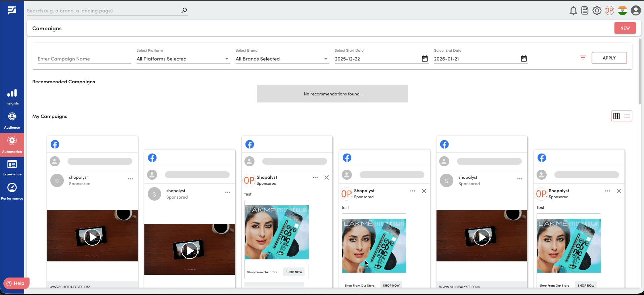
Task: Click SHOP NOW on third card
Action: (294, 272)
